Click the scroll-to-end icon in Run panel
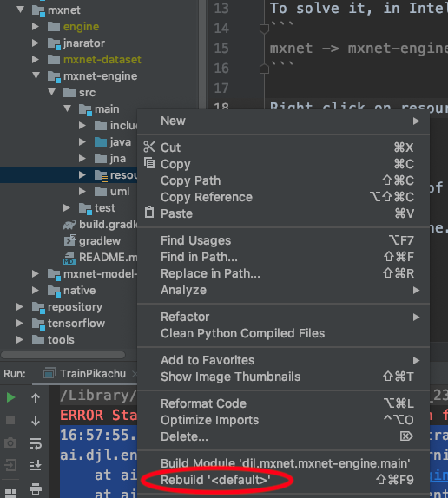The height and width of the screenshot is (498, 448). coord(36,466)
